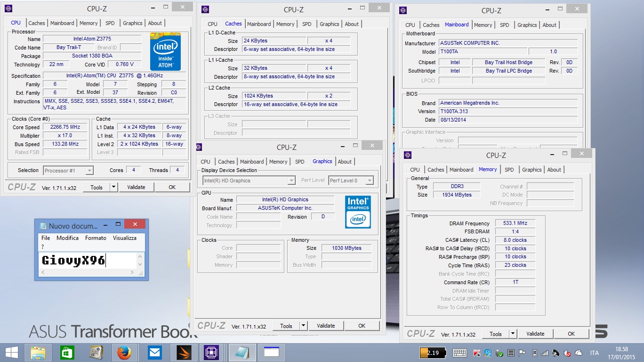Image resolution: width=644 pixels, height=362 pixels.
Task: Open the Formato menu in Notepad
Action: [96, 238]
